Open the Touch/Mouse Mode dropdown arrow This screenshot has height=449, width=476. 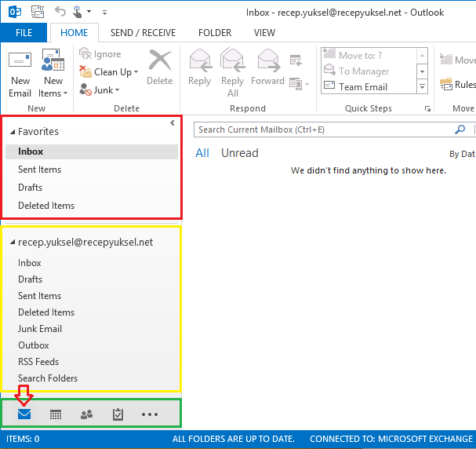(89, 12)
